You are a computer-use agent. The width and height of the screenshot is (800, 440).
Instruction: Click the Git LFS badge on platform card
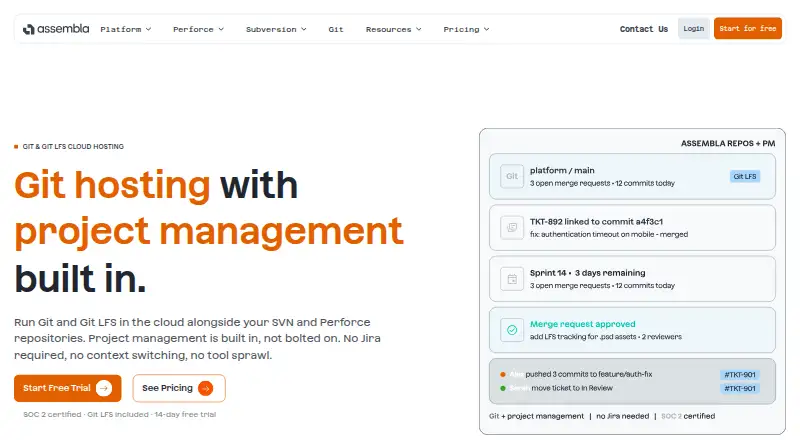[x=745, y=177]
